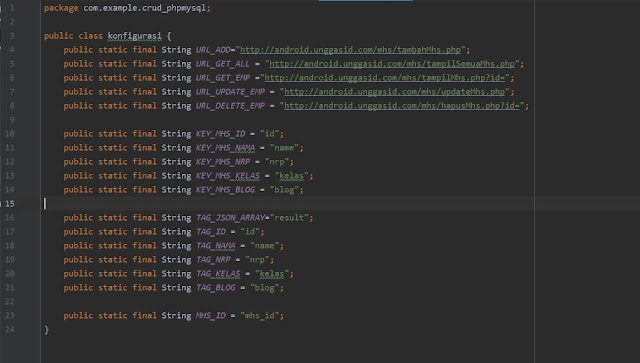Click the "name" value on line 11

pos(284,148)
